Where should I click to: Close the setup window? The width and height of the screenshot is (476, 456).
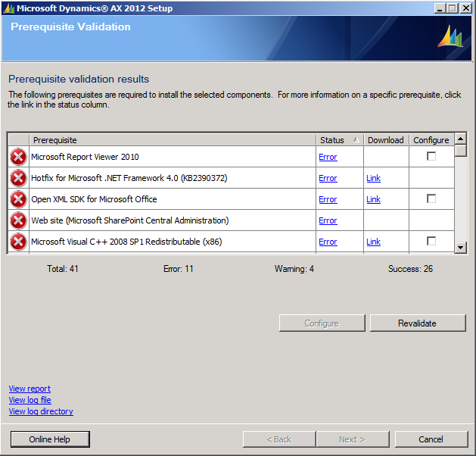(466, 8)
